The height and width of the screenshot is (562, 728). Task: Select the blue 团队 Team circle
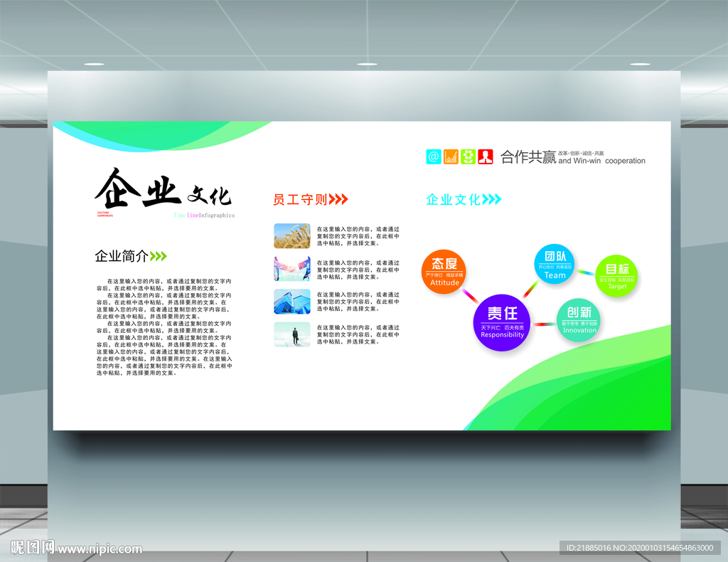[x=555, y=264]
